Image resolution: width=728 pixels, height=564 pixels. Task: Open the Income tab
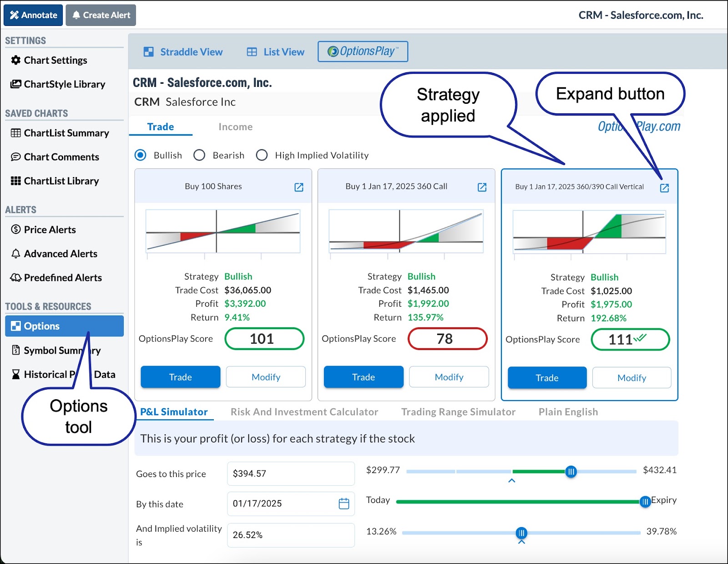pos(235,127)
